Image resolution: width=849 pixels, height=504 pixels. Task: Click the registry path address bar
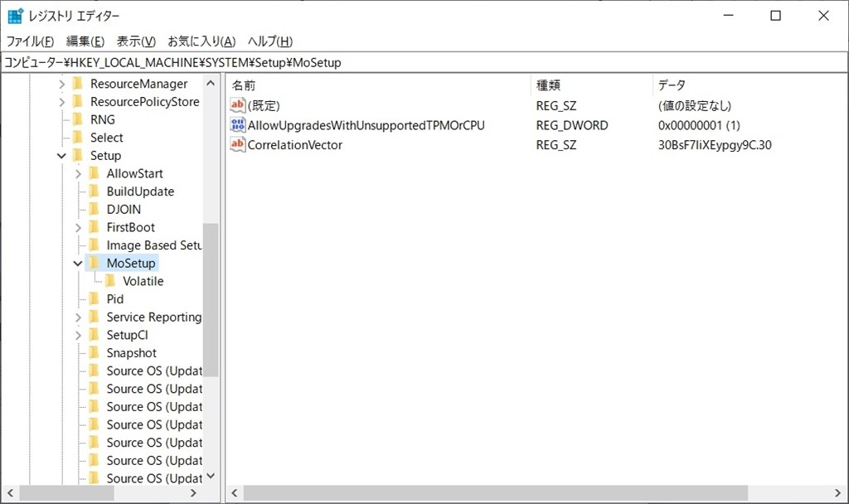click(424, 62)
